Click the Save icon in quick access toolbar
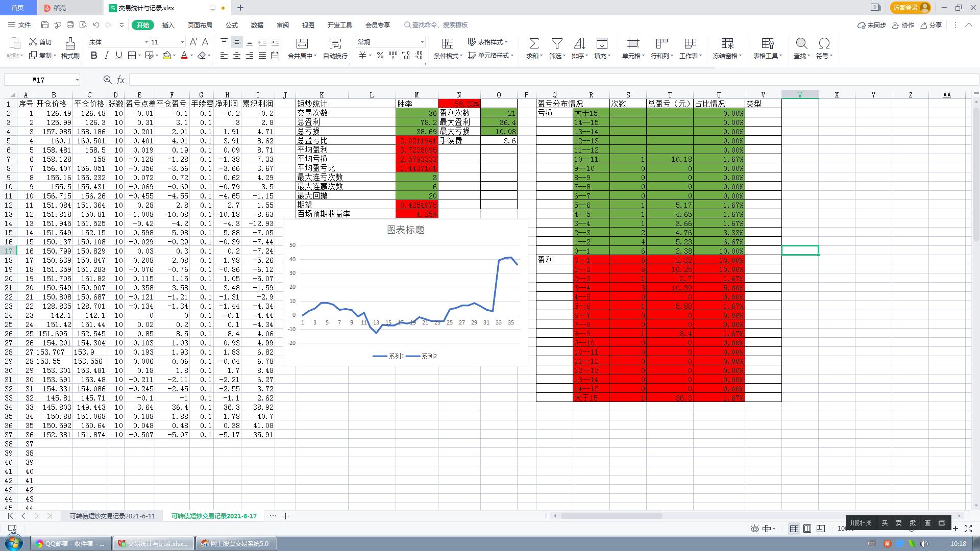This screenshot has height=551, width=980. [45, 25]
